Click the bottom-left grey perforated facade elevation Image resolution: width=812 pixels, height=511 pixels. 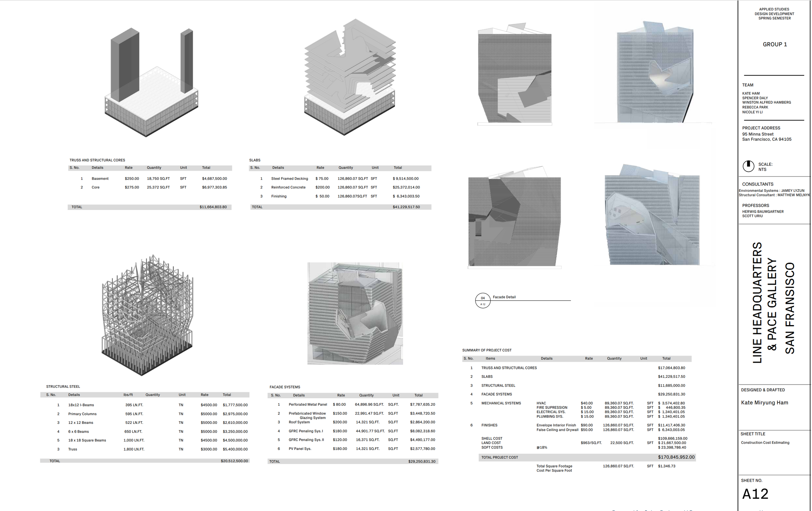pos(514,218)
